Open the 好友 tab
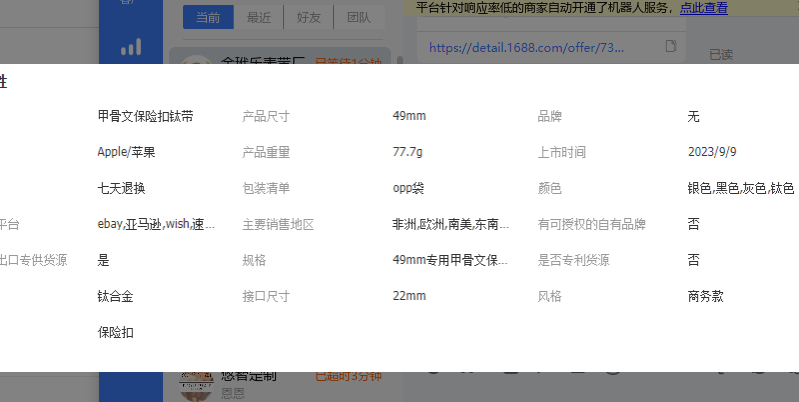This screenshot has height=402, width=799. pos(309,17)
